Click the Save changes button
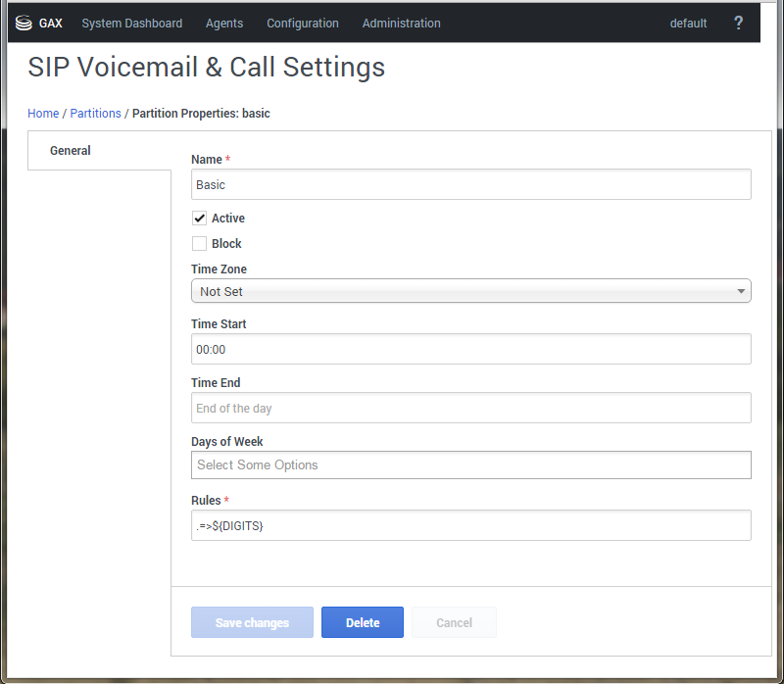This screenshot has width=784, height=684. point(252,623)
